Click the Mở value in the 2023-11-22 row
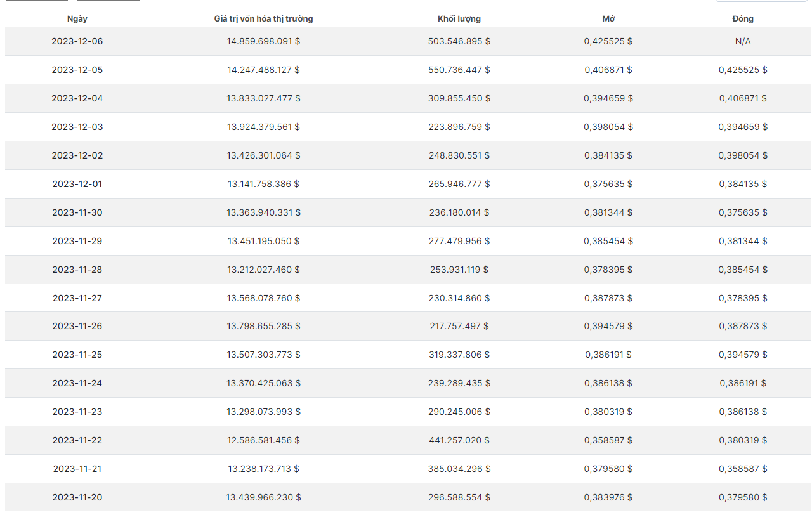The image size is (812, 515). coord(608,440)
